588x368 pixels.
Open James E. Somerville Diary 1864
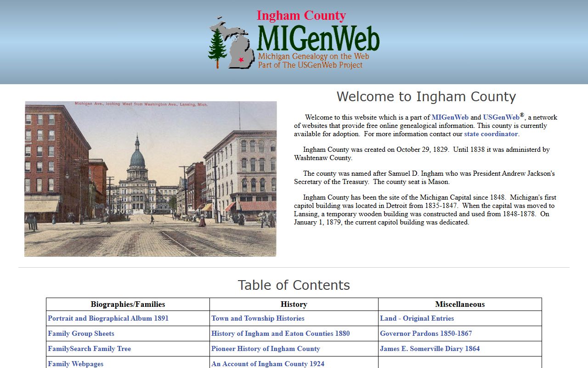pos(430,349)
